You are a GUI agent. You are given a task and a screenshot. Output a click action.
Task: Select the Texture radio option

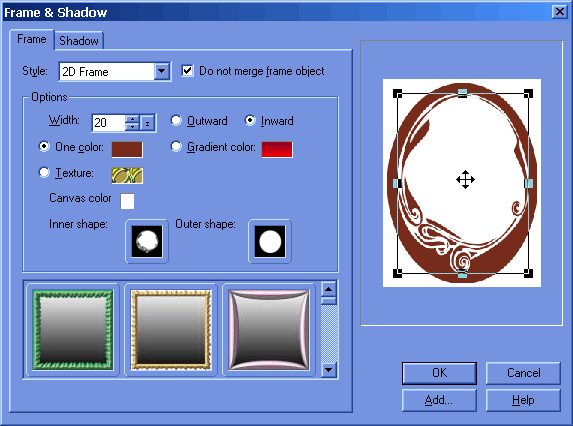44,172
